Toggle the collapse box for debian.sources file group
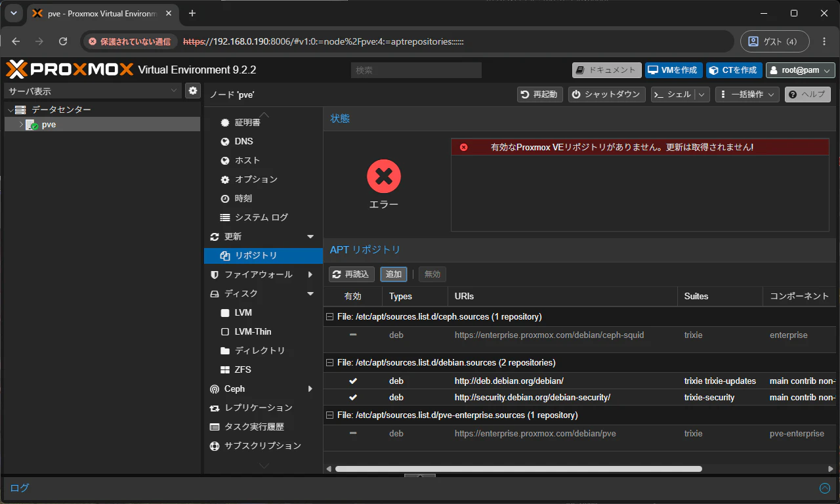 click(x=330, y=363)
